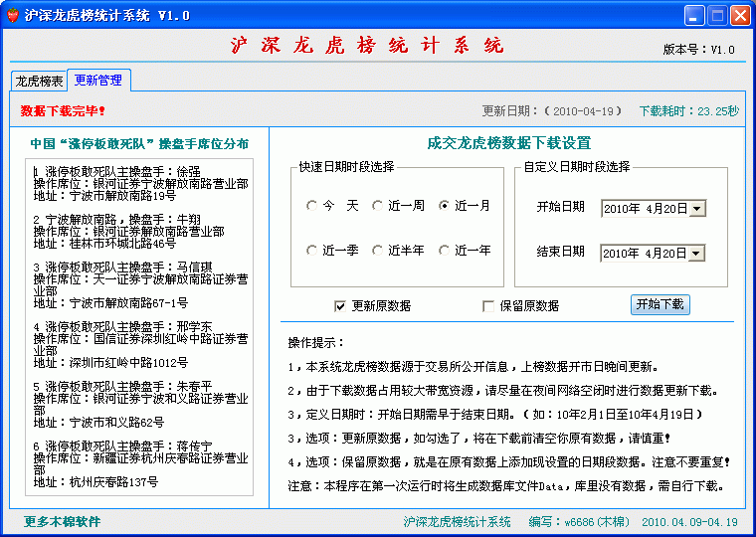Select the 近一月 radio button
This screenshot has height=537, width=756.
tap(465, 206)
